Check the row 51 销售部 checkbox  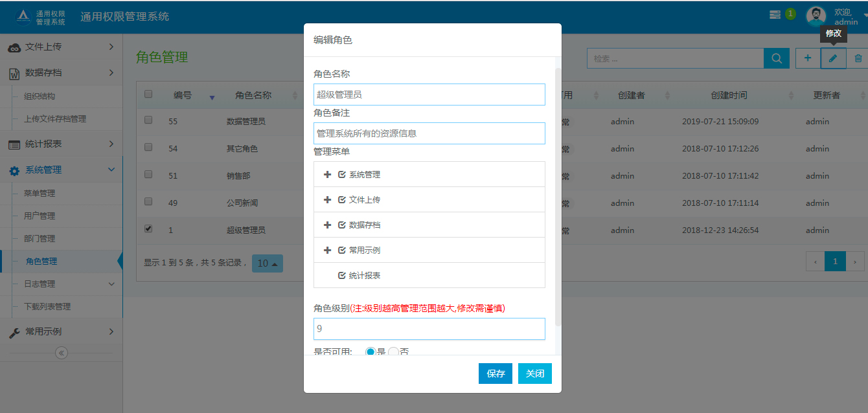click(x=148, y=174)
